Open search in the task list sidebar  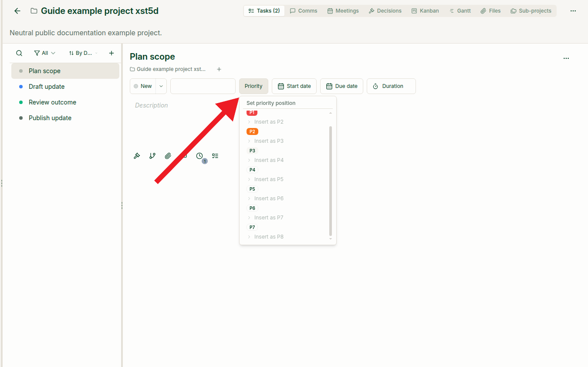pyautogui.click(x=19, y=53)
